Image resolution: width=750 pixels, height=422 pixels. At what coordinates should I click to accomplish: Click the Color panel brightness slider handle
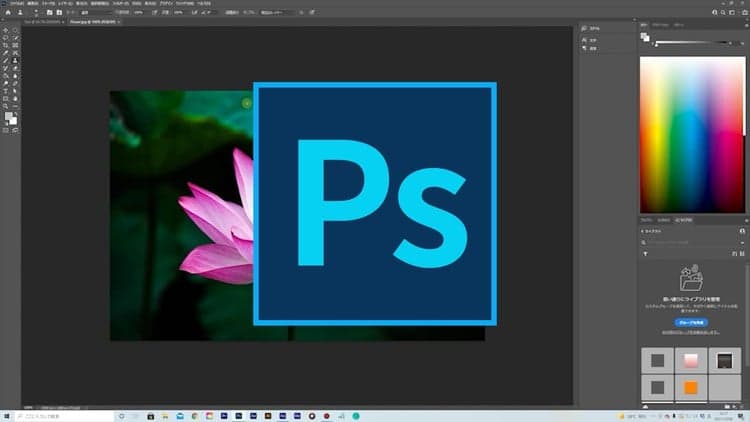pos(656,45)
